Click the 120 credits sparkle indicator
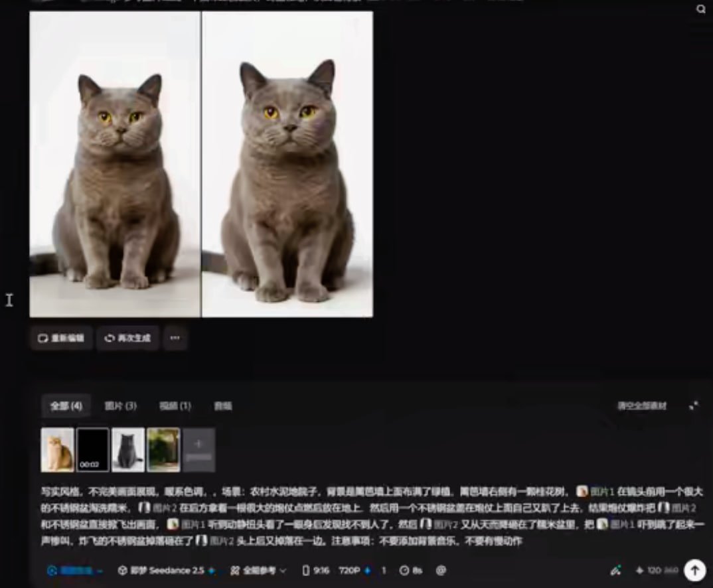This screenshot has height=588, width=713. pyautogui.click(x=657, y=570)
